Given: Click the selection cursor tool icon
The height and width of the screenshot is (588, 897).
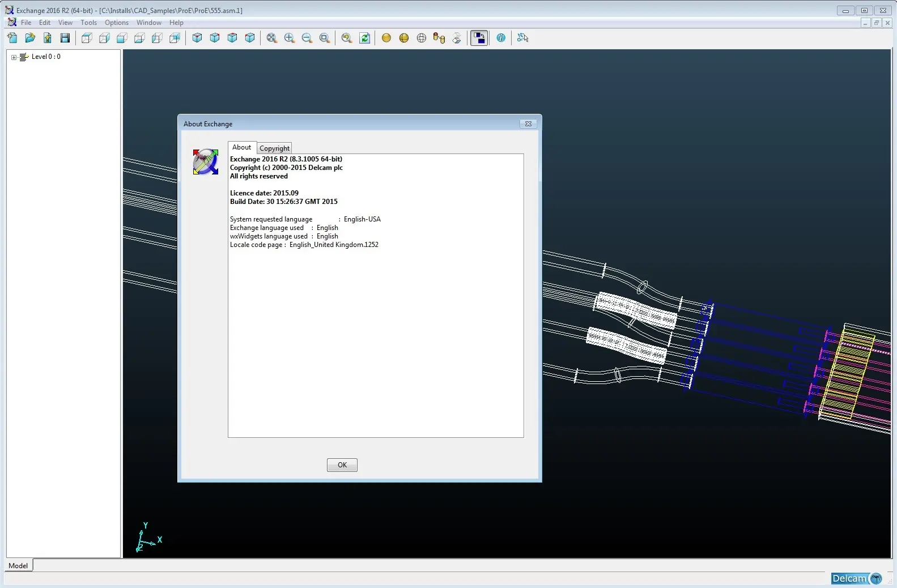Looking at the screenshot, I should [523, 38].
